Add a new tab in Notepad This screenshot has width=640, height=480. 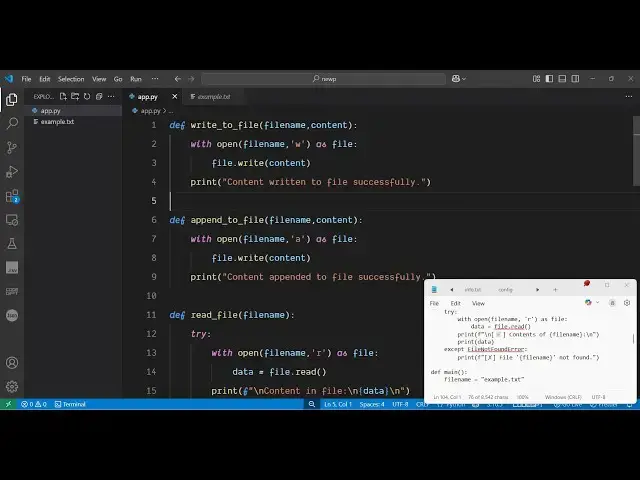(555, 289)
